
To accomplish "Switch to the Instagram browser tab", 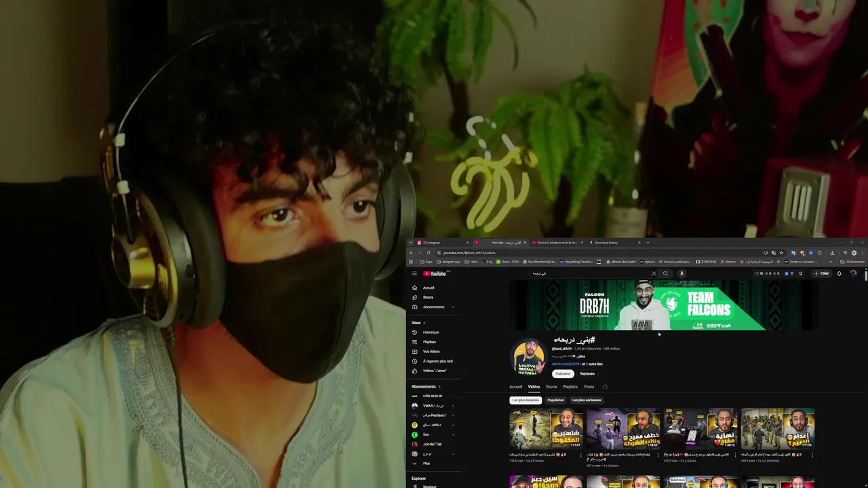I will click(x=442, y=243).
